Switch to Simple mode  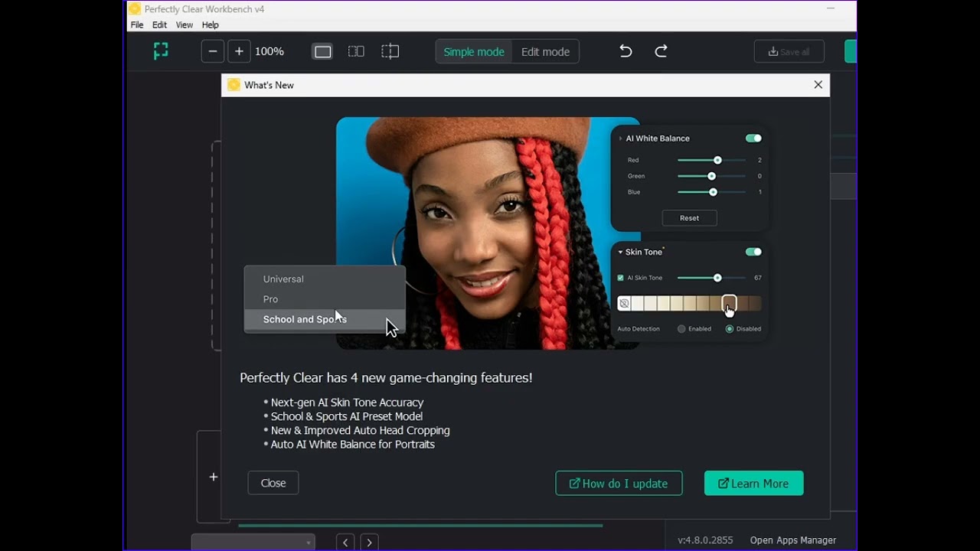click(474, 51)
